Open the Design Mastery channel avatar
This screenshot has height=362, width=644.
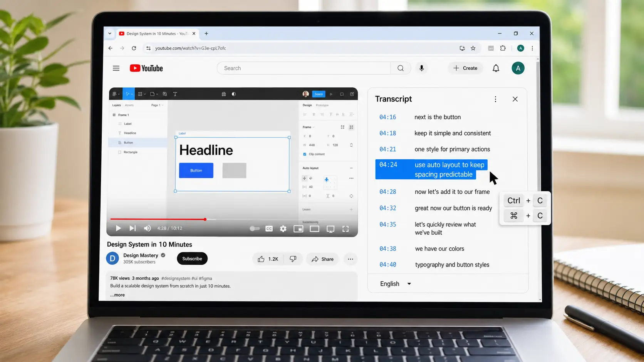tap(112, 259)
